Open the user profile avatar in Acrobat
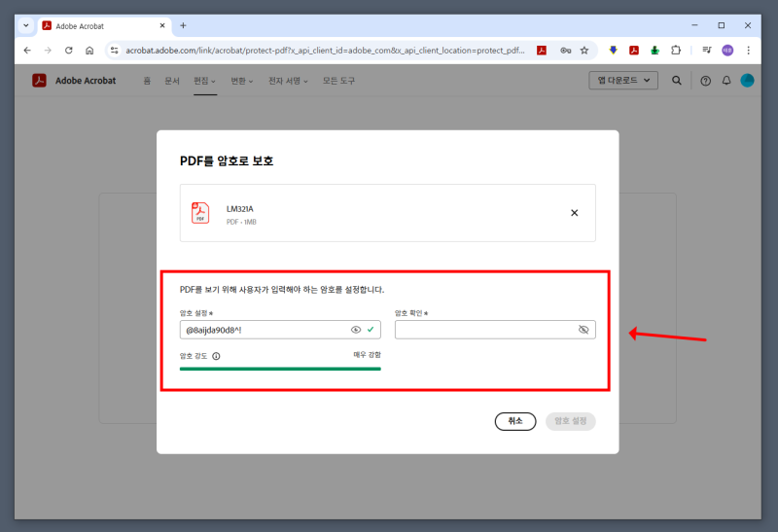This screenshot has height=532, width=778. tap(747, 81)
